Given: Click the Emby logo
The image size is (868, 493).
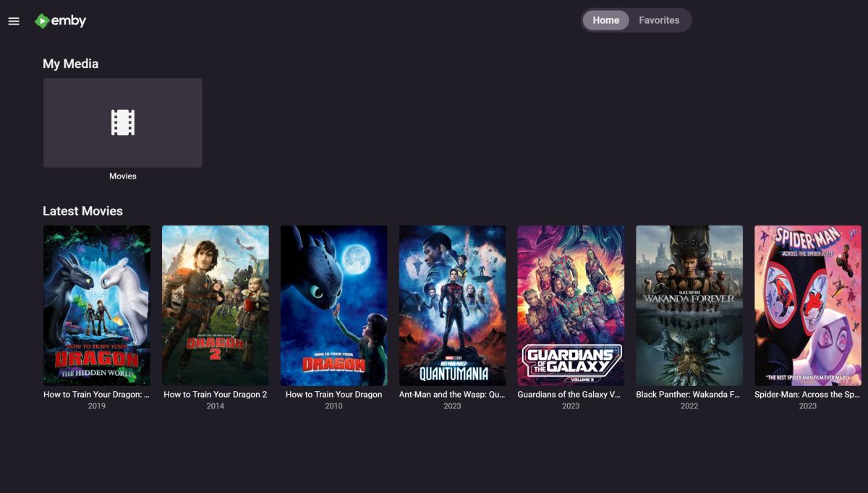Looking at the screenshot, I should tap(61, 21).
